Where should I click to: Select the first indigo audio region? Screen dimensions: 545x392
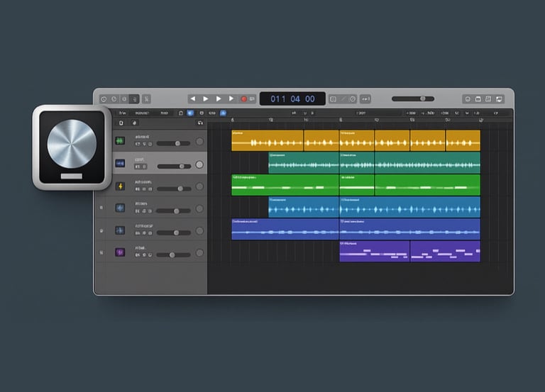click(x=285, y=229)
